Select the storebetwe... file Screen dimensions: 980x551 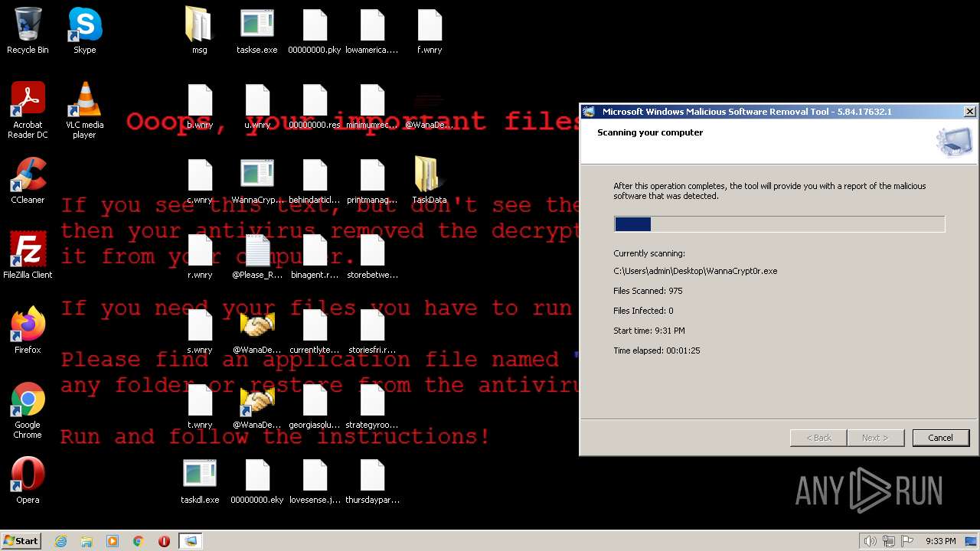pyautogui.click(x=372, y=256)
